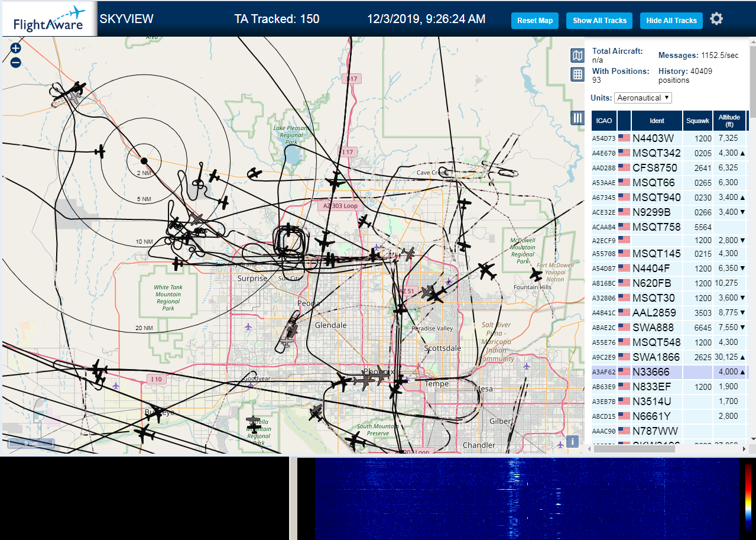This screenshot has height=540, width=756.
Task: Select the CFS8750 aircraft row
Action: [670, 168]
